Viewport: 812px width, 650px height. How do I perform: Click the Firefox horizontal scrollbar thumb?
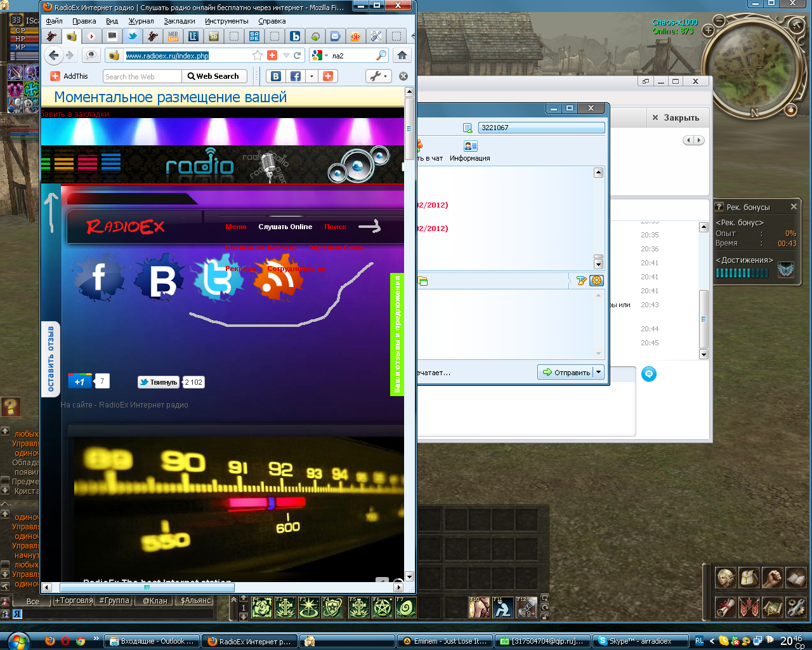point(147,587)
